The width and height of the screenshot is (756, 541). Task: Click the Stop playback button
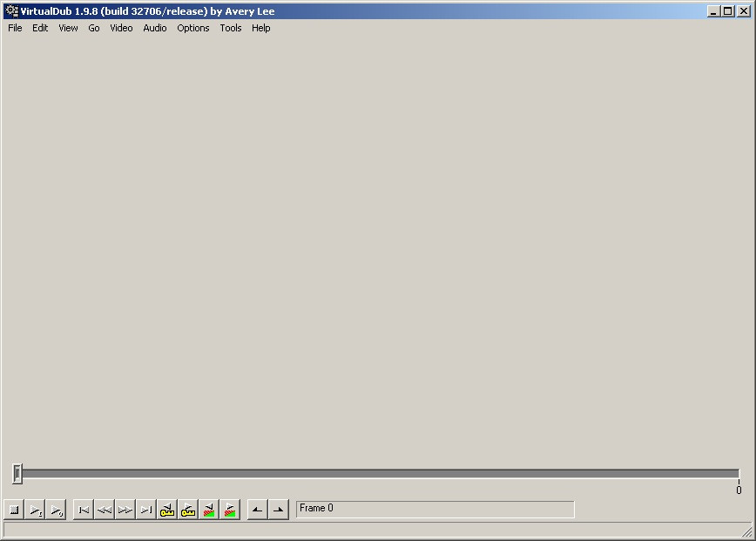pyautogui.click(x=14, y=510)
